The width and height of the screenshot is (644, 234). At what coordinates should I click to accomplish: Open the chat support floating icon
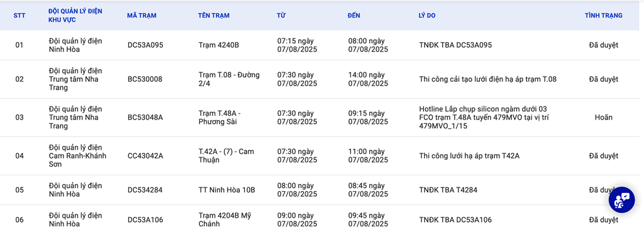[621, 199]
